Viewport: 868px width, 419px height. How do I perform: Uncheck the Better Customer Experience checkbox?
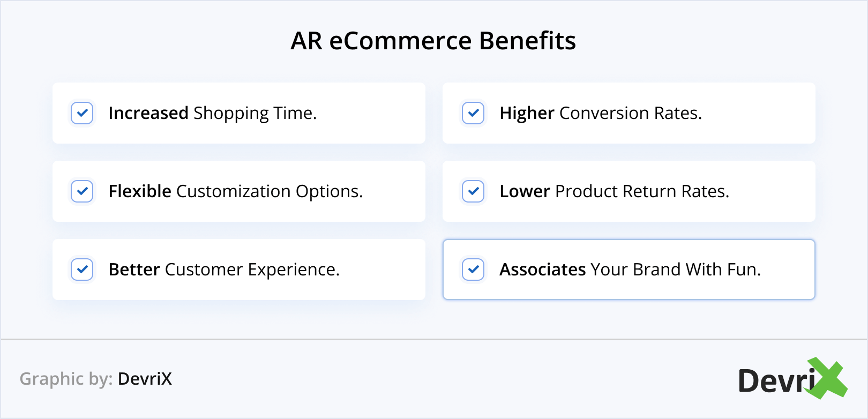82,270
